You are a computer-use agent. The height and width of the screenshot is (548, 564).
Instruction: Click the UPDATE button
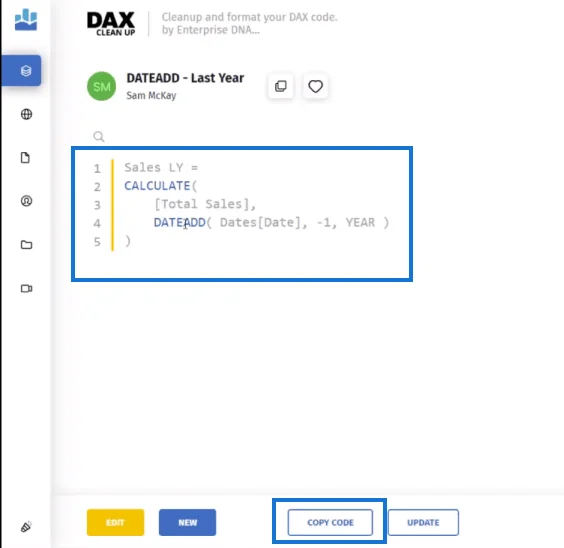(x=423, y=522)
